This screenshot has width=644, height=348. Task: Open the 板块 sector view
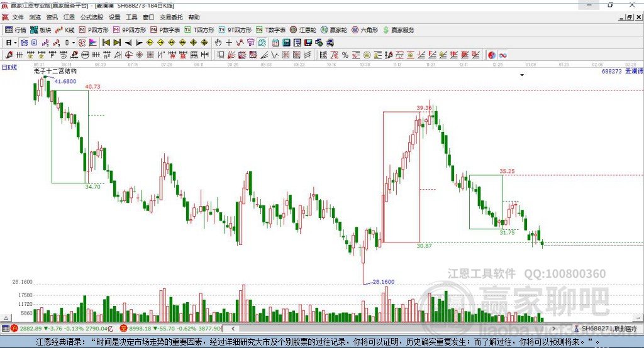[x=41, y=30]
